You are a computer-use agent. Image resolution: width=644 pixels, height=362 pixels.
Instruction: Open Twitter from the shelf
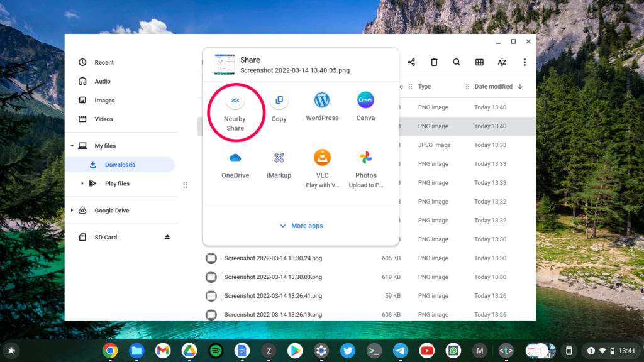click(347, 351)
